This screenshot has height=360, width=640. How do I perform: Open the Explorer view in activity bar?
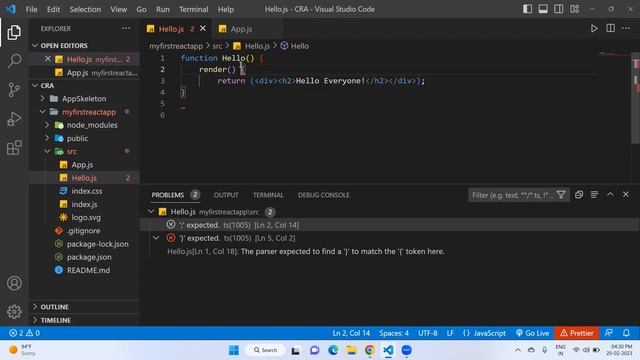click(x=14, y=33)
